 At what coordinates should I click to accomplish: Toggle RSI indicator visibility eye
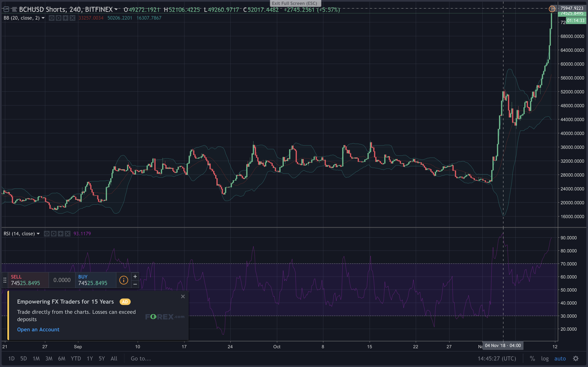[x=47, y=233]
